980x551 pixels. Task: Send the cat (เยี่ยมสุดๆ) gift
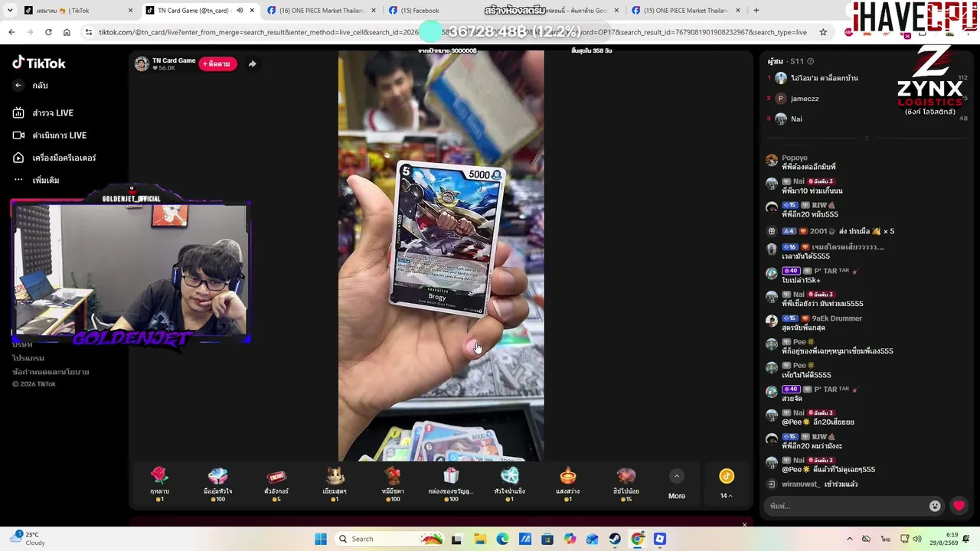[x=335, y=484]
